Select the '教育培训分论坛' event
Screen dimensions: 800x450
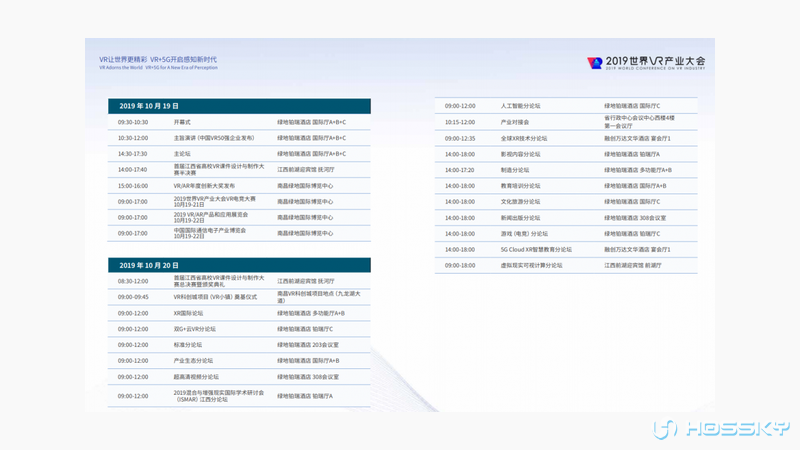520,186
